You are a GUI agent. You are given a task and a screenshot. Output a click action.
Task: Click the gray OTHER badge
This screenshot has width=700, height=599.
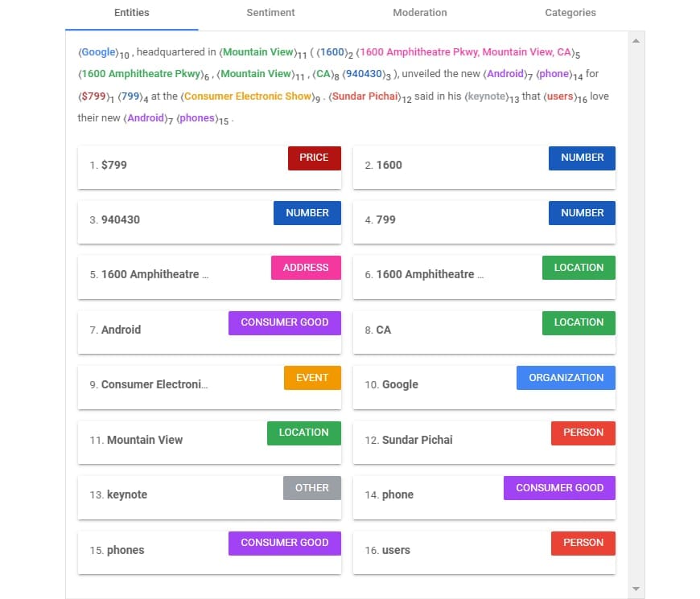click(x=311, y=488)
